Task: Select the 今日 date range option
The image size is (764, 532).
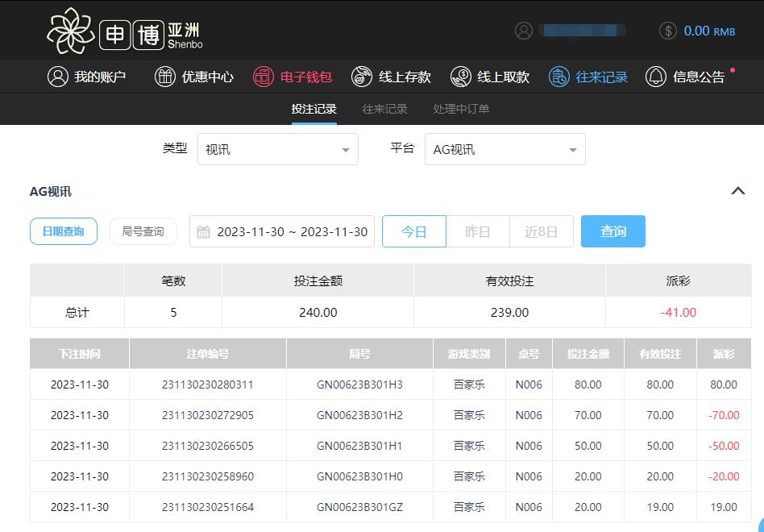Action: 413,231
